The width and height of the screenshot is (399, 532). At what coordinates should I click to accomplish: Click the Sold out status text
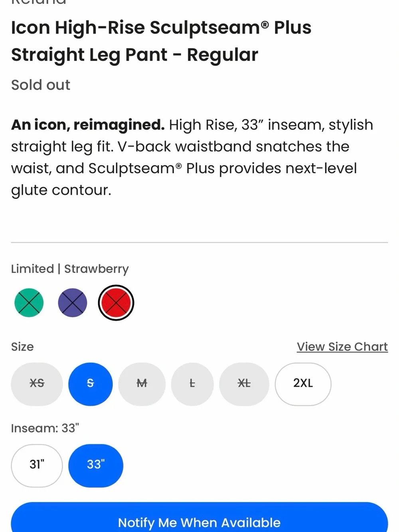pos(41,85)
